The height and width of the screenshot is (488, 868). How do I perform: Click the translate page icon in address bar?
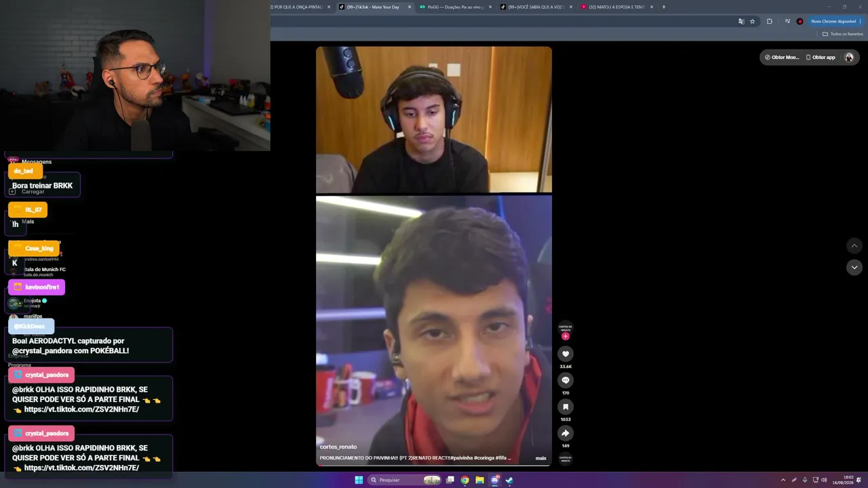(741, 21)
